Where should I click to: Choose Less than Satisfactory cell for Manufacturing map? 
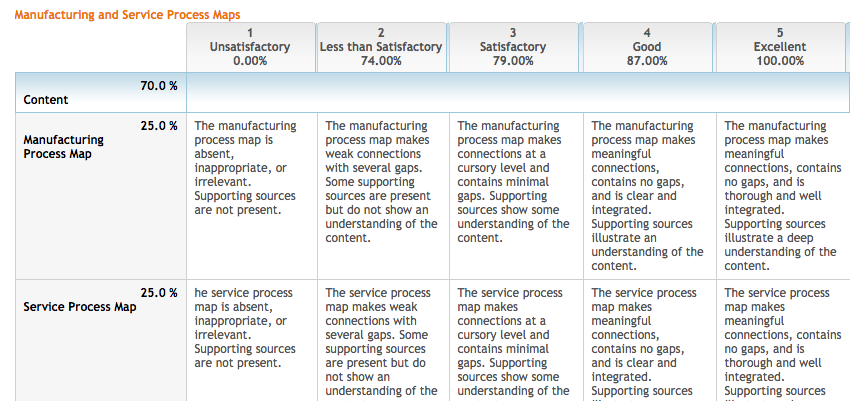pyautogui.click(x=383, y=196)
